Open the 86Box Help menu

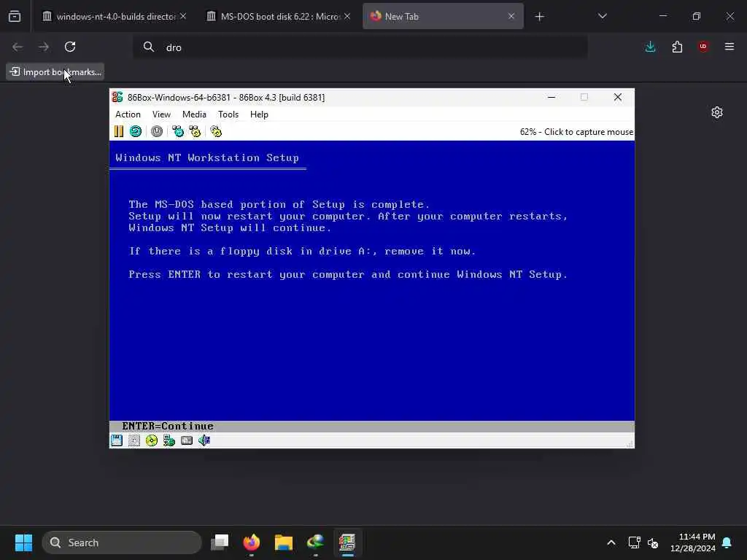point(259,114)
